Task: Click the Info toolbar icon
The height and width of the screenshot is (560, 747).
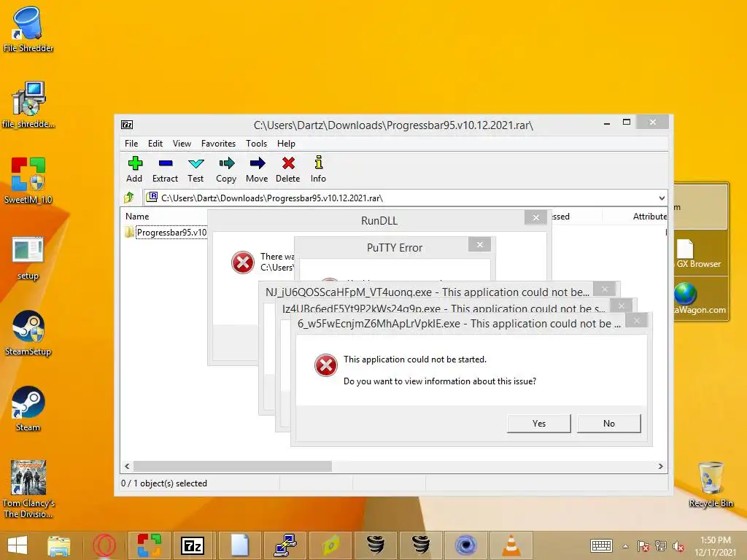Action: (318, 169)
